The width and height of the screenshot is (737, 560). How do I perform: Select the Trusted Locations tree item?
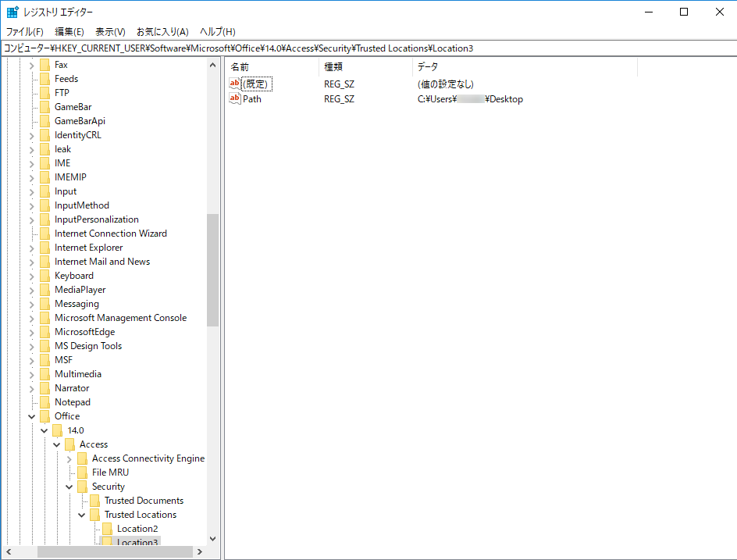141,515
